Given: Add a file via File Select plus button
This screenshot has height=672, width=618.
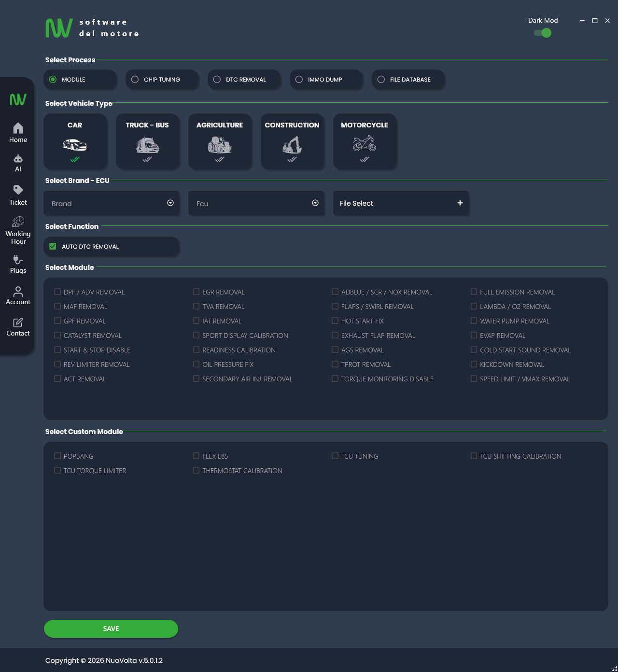Looking at the screenshot, I should (460, 203).
